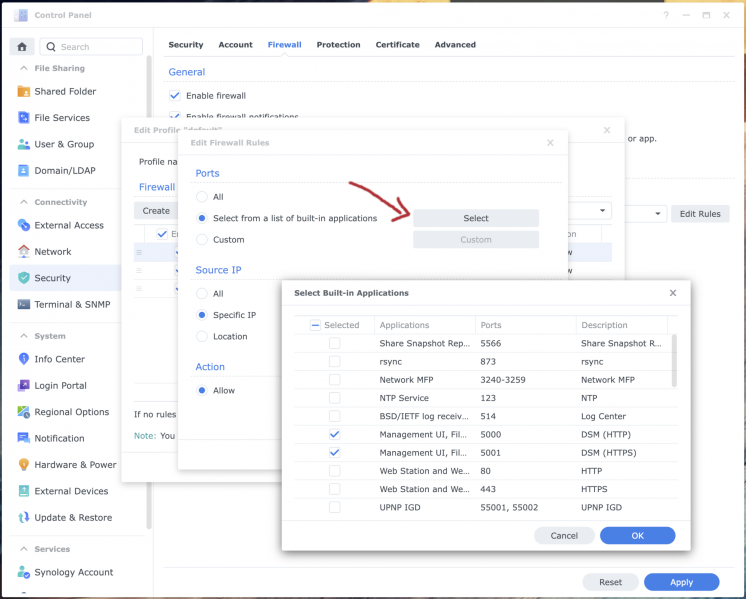
Task: Check the rsync application checkbox
Action: [334, 361]
